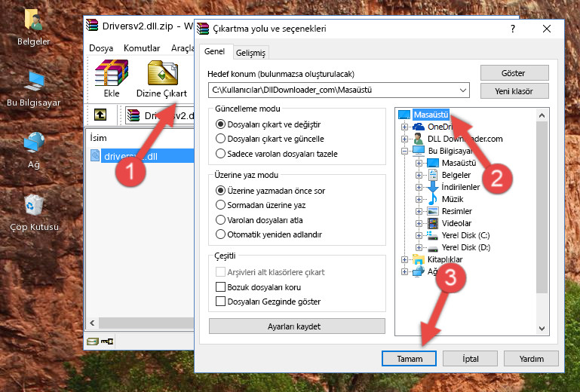
Task: Click Bu Bilgisayar computer icon in tree
Action: click(419, 151)
